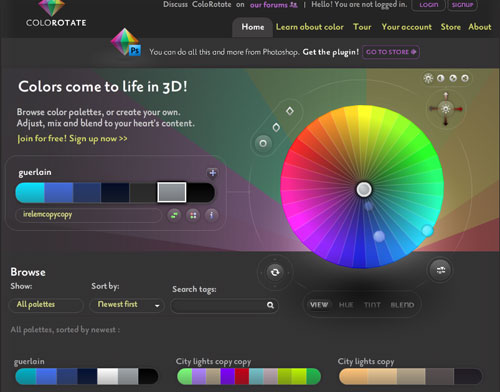
Task: Click the lower diamond marker left of the wheel
Action: pyautogui.click(x=276, y=127)
